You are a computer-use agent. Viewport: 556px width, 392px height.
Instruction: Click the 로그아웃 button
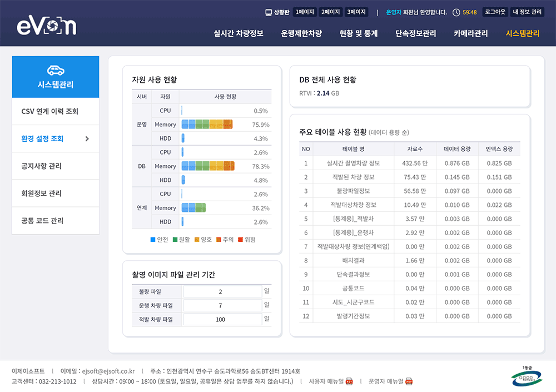[495, 12]
